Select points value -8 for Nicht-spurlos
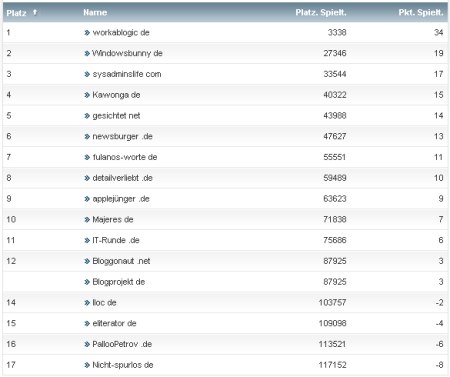 point(440,365)
